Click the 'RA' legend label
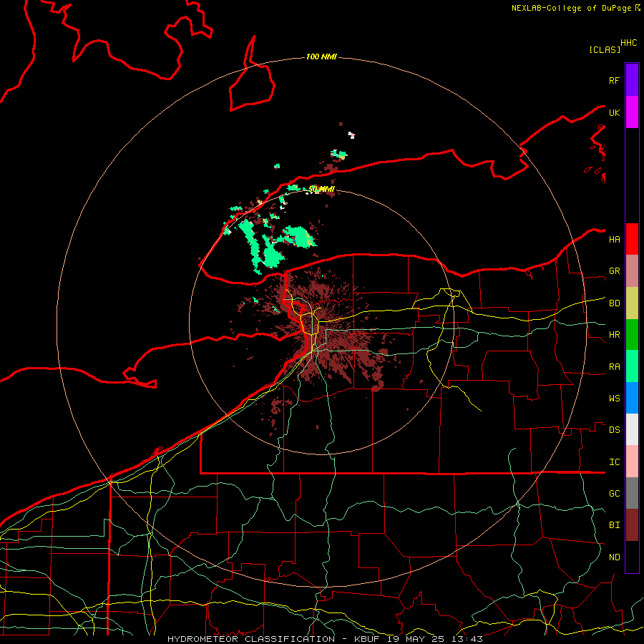This screenshot has width=644, height=644. (614, 367)
